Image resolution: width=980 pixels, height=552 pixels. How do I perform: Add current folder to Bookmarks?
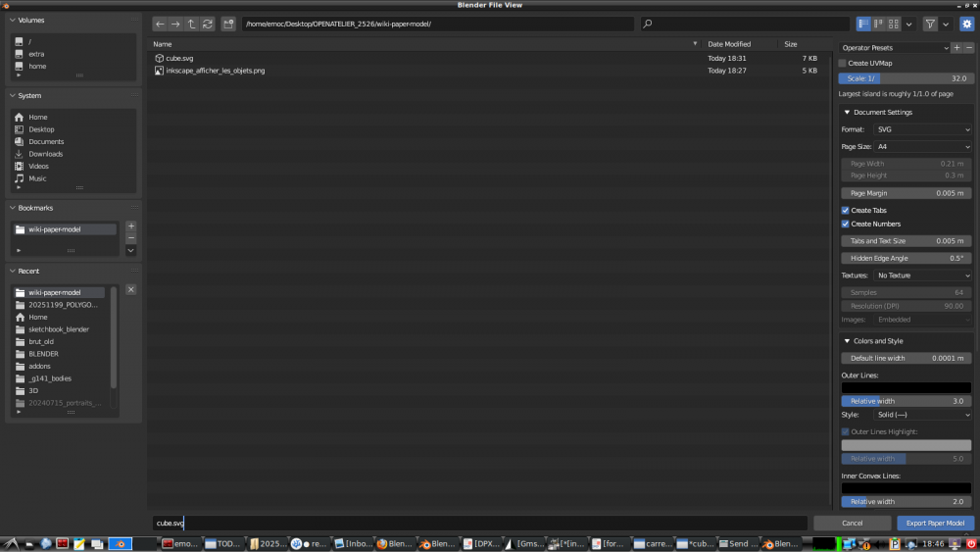point(131,226)
